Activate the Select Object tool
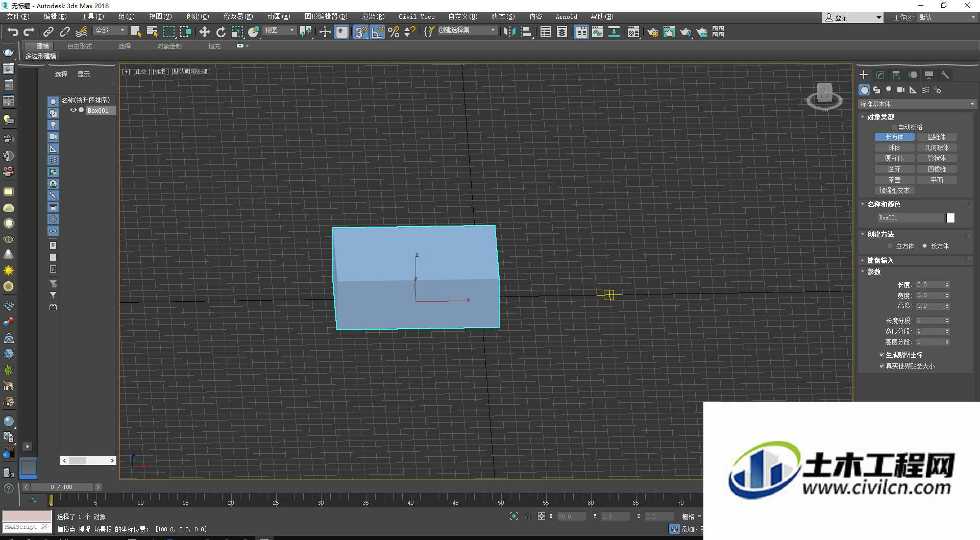980x540 pixels. point(136,32)
